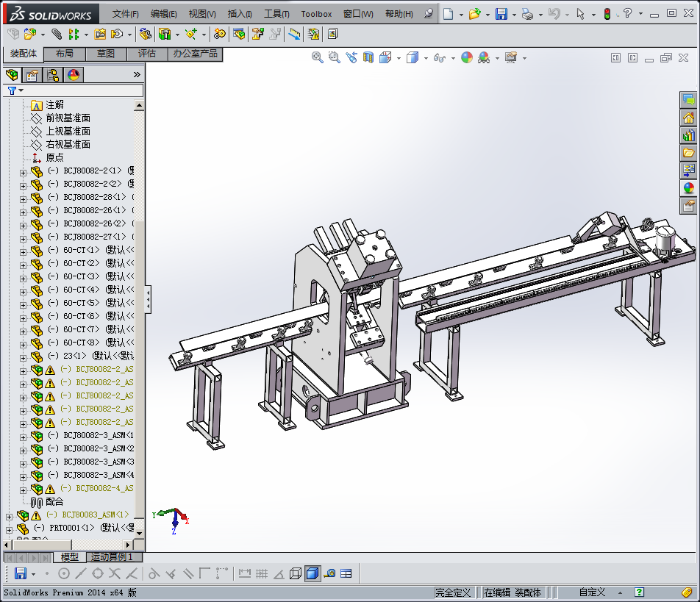Viewport: 700px width, 602px height.
Task: Click the Zoom to Area icon
Action: [334, 57]
